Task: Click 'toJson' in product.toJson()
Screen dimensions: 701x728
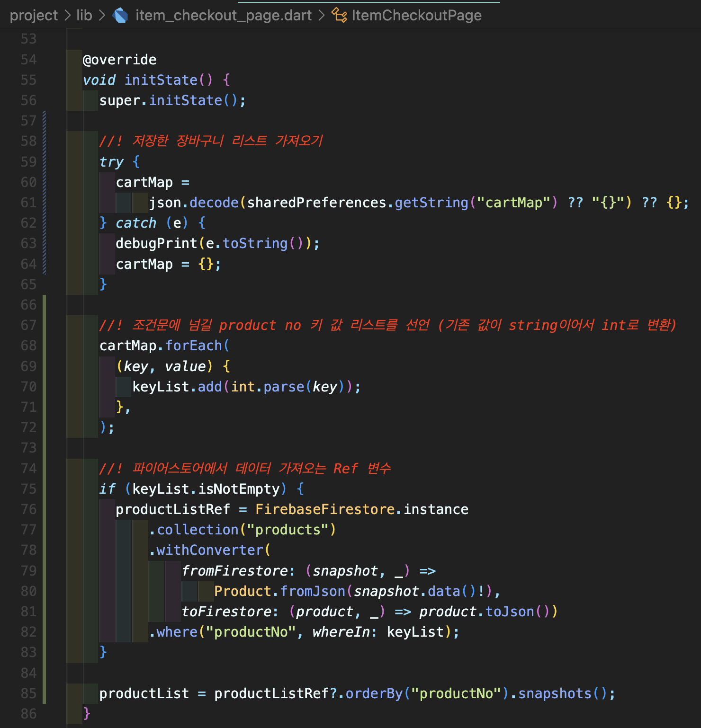Action: (x=510, y=612)
